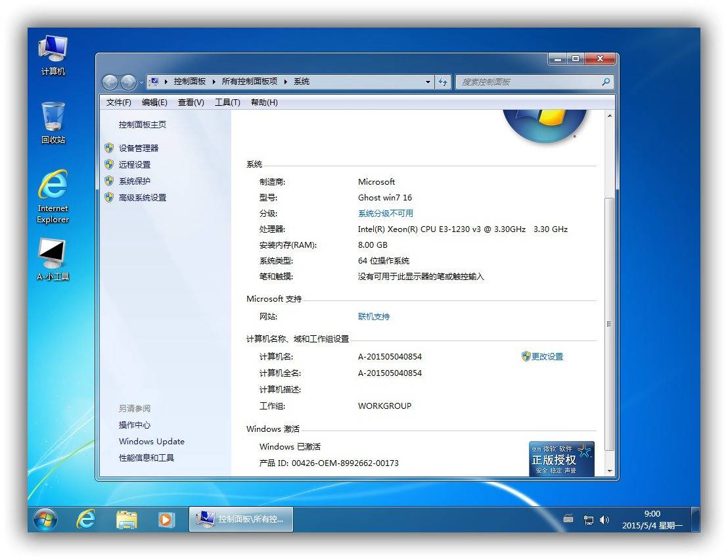Expand the arrow before 控制面板 breadcrumb

coord(166,82)
